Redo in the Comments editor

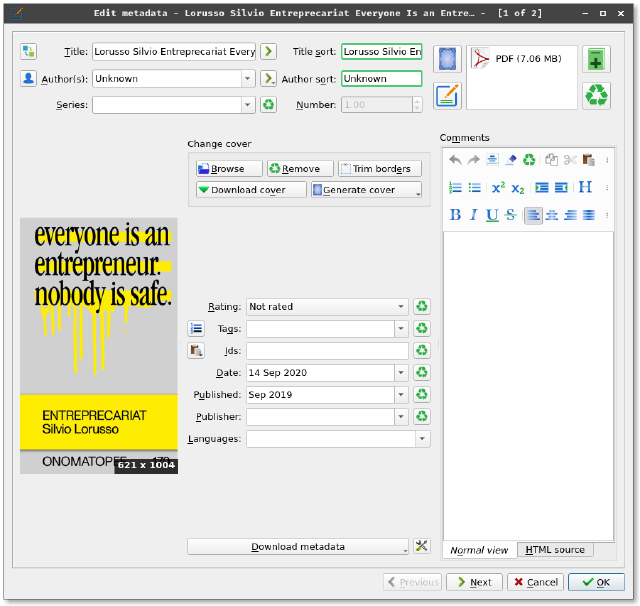(473, 160)
